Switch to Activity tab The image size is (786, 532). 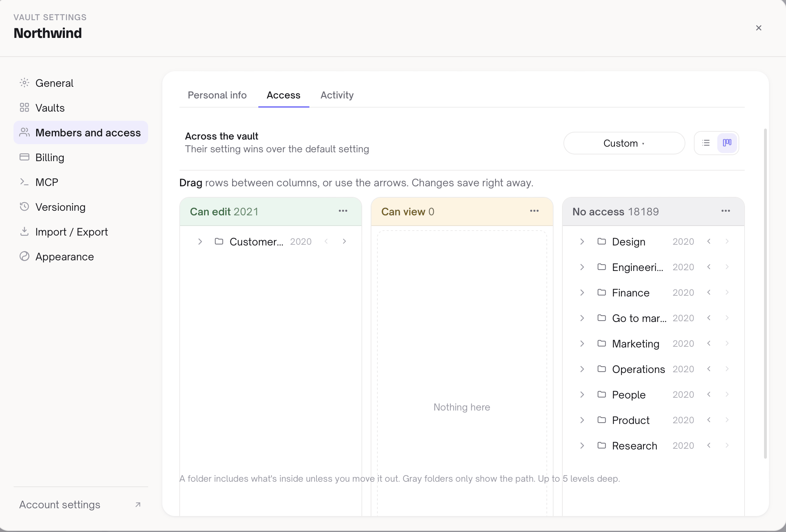tap(337, 95)
